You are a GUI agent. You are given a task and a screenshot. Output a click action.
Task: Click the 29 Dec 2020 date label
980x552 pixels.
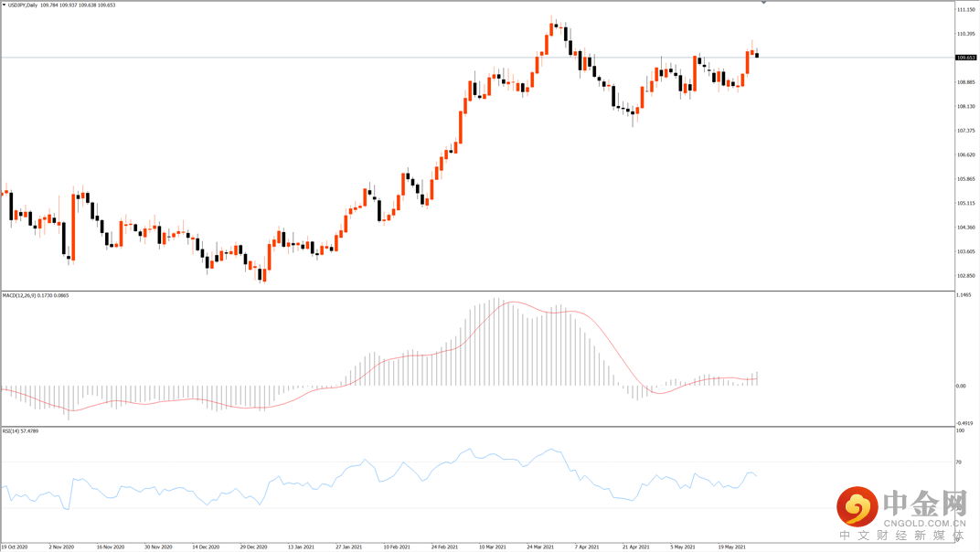pos(254,547)
